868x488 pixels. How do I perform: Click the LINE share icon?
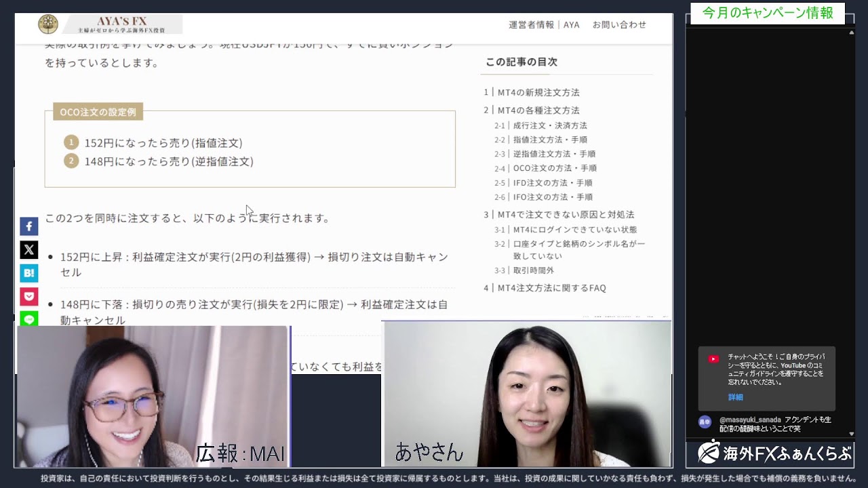tap(28, 318)
